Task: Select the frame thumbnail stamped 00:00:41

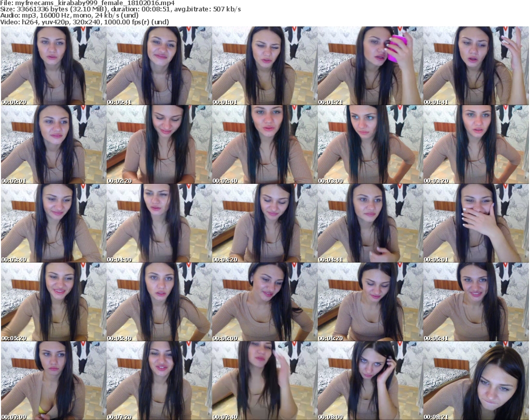Action: [159, 66]
